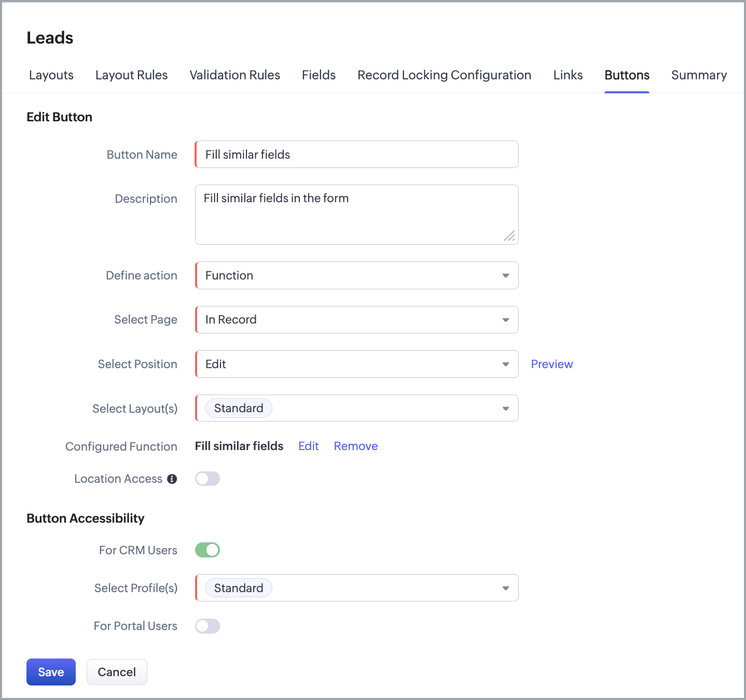The height and width of the screenshot is (700, 746).
Task: Disable the For CRM Users toggle
Action: [x=208, y=550]
